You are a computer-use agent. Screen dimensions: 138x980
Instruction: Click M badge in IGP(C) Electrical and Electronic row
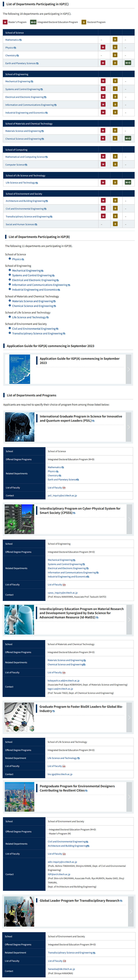tap(103, 97)
